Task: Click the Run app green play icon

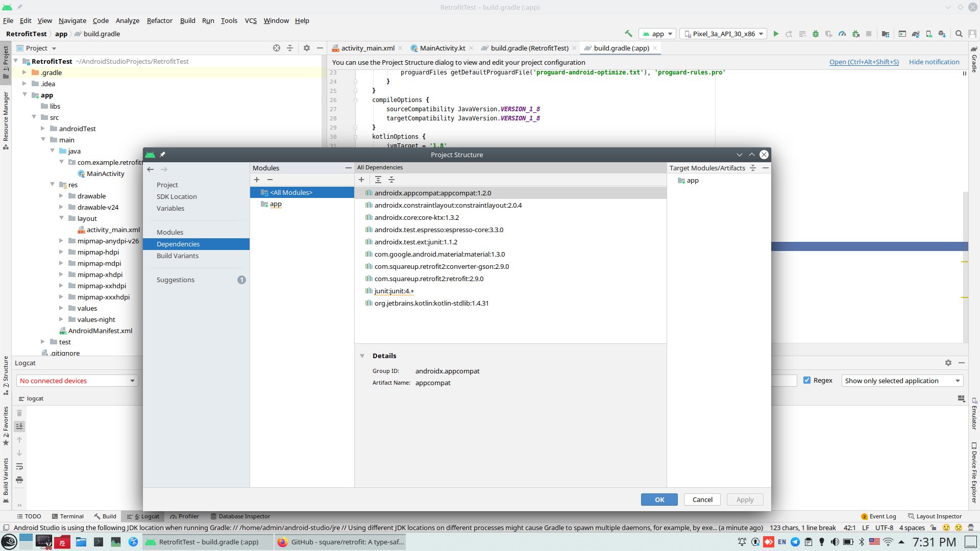Action: [776, 34]
